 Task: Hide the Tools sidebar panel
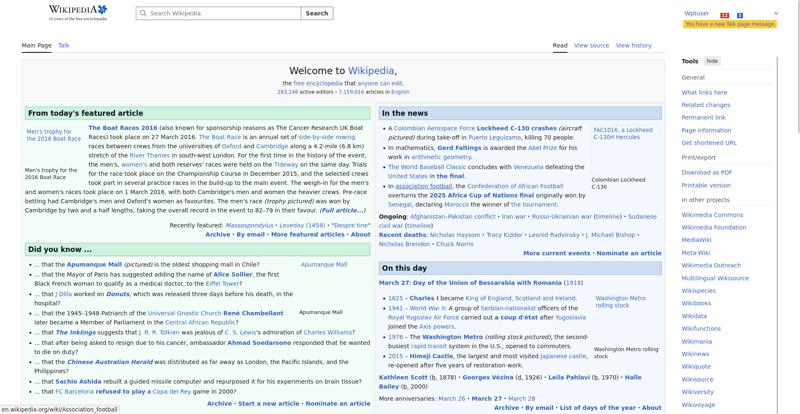point(712,61)
